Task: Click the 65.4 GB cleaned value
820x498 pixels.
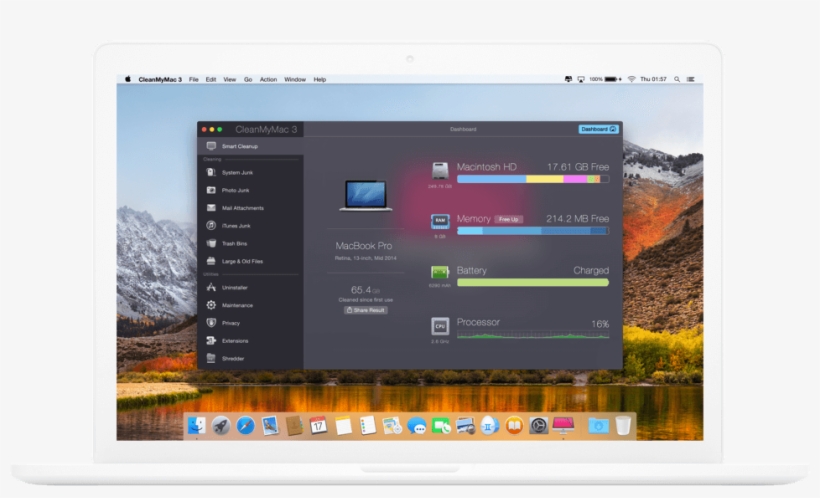Action: tap(366, 290)
